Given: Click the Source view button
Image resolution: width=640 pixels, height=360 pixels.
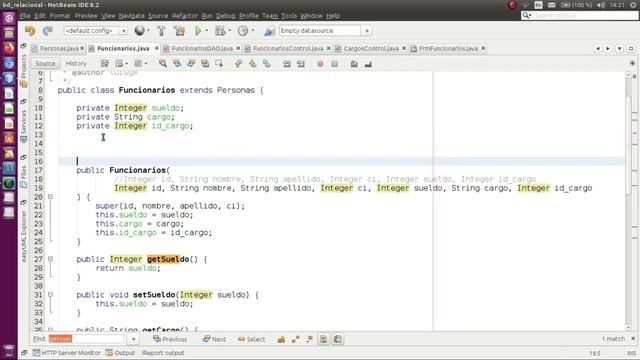Looking at the screenshot, I should (x=45, y=64).
